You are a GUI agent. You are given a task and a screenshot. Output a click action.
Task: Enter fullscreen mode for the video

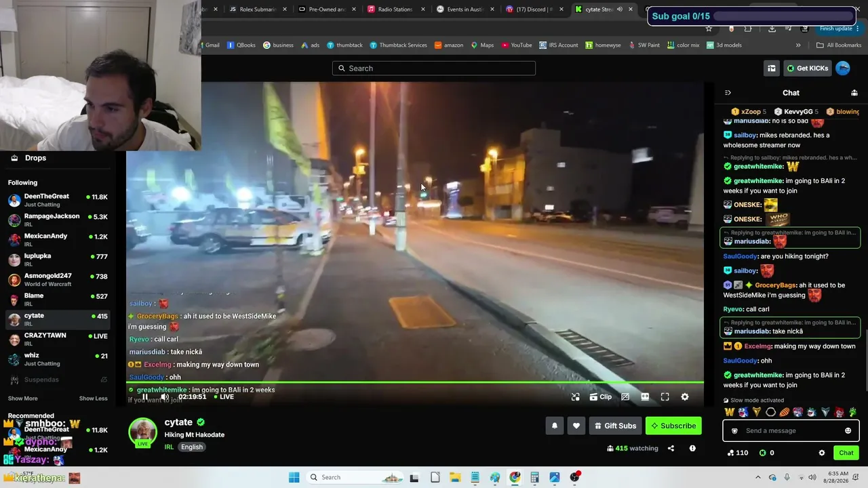coord(665,397)
